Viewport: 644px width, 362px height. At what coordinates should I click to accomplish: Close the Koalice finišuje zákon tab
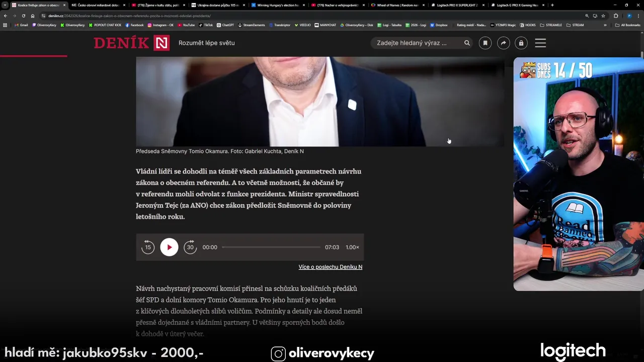[64, 5]
